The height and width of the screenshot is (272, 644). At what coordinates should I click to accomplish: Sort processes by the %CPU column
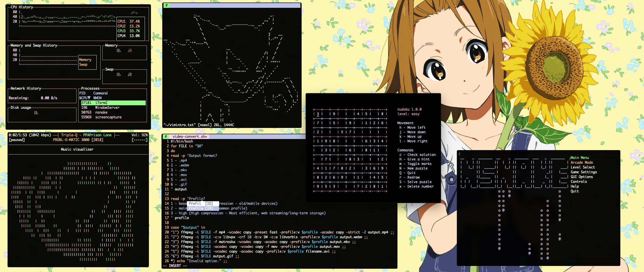[85, 98]
